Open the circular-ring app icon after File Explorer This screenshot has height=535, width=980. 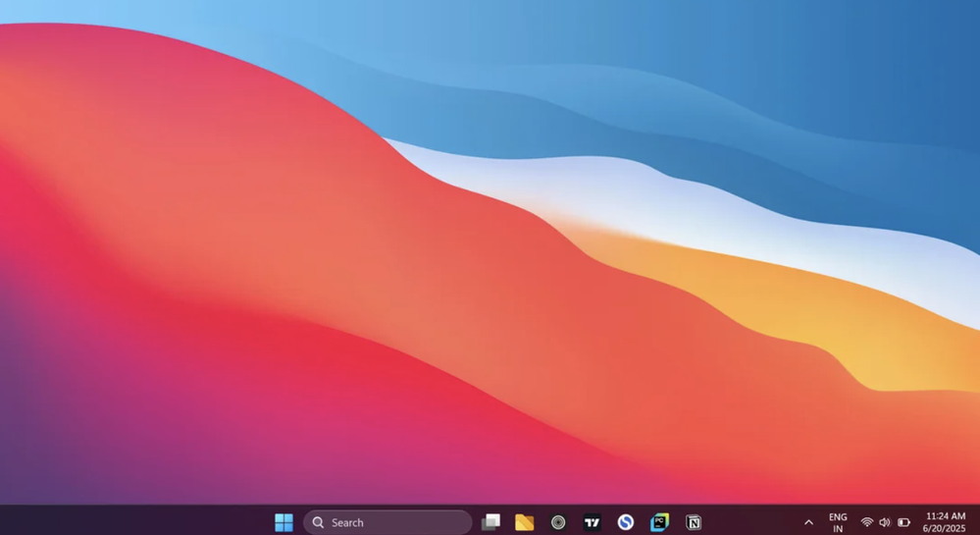point(558,522)
